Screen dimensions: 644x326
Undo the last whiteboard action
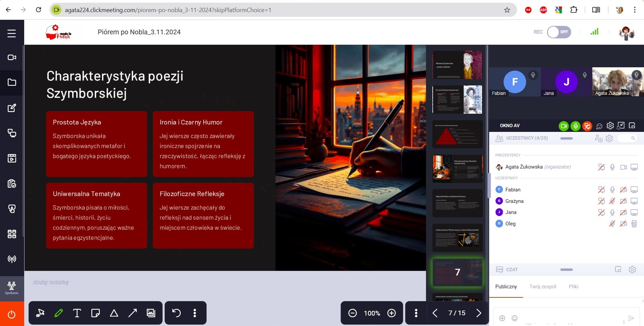click(x=176, y=313)
